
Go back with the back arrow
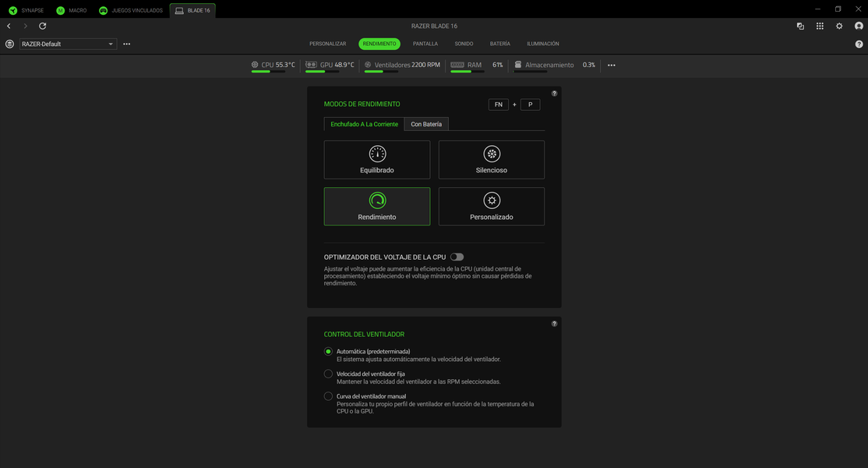coord(9,26)
